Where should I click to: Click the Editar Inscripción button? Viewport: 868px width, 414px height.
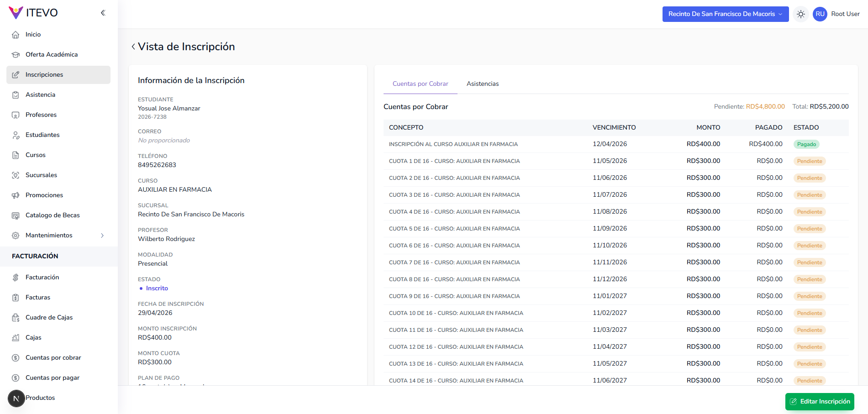pyautogui.click(x=820, y=402)
